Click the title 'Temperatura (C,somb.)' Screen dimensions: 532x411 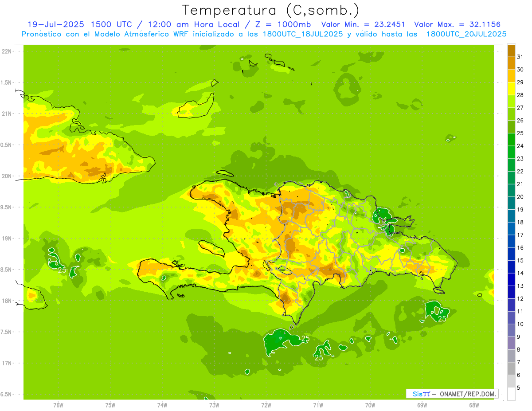point(271,10)
